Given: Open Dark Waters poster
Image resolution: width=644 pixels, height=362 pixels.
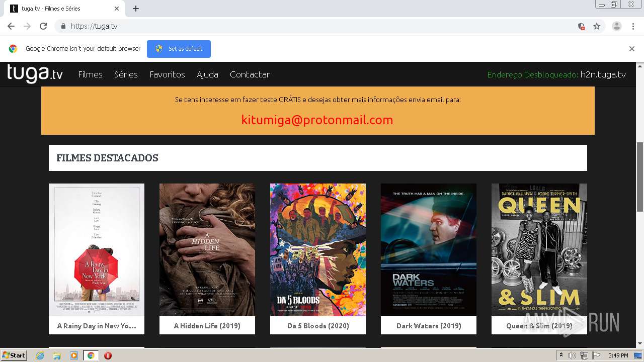Looking at the screenshot, I should coord(429,249).
